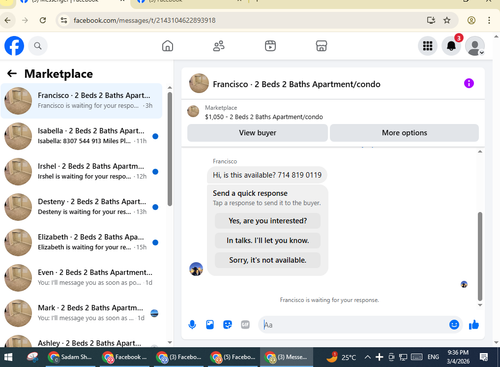Open the Marketplace storefront icon
The image size is (500, 367).
[321, 46]
